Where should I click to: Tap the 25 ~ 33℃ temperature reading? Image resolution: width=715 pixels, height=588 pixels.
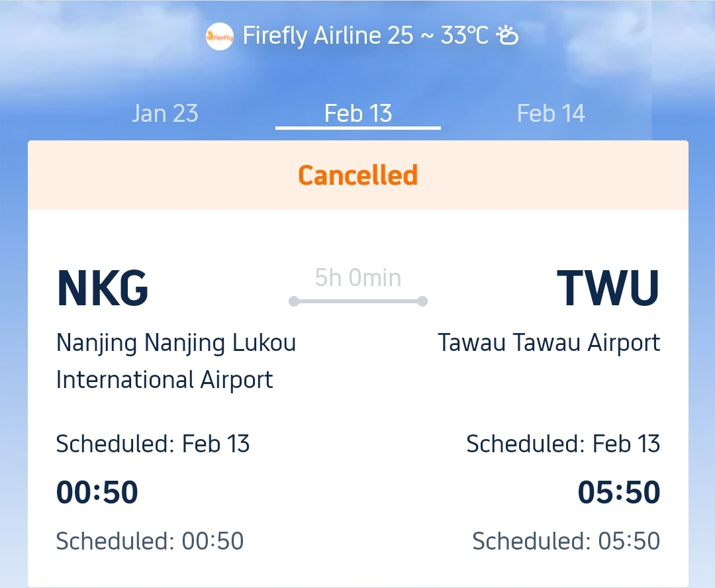[x=438, y=35]
